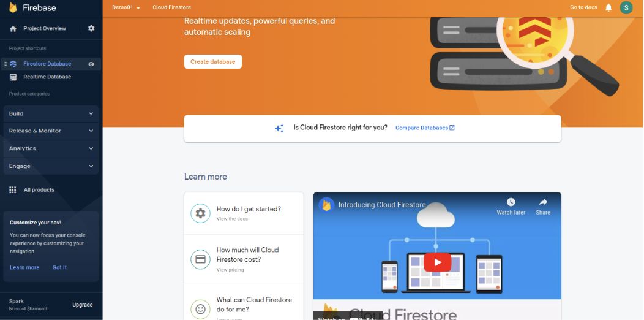
Task: Click smiley icon for What can Cloud Firestore do
Action: pos(200,310)
